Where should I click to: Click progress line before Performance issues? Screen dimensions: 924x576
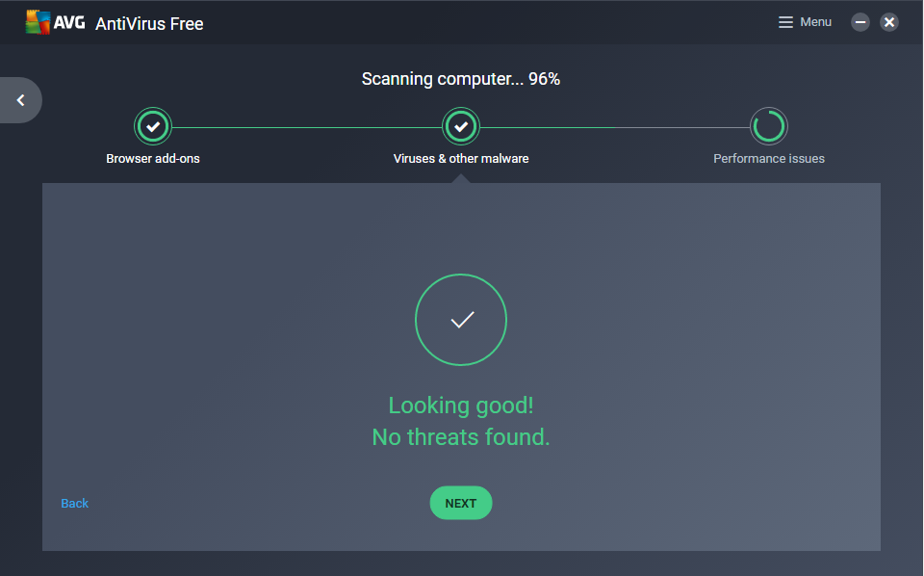point(616,127)
